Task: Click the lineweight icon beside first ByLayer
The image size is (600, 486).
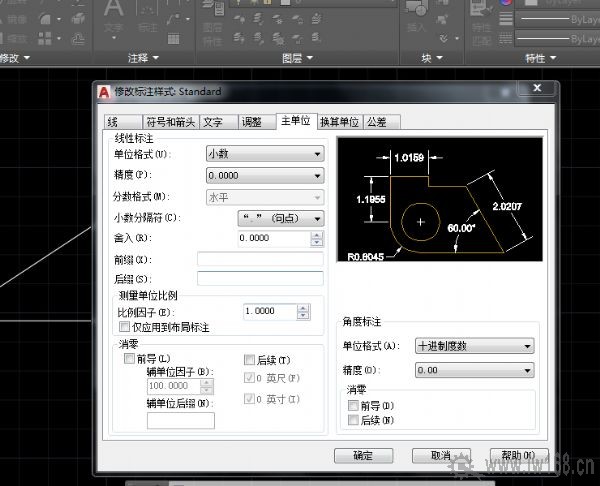Action: [x=506, y=18]
